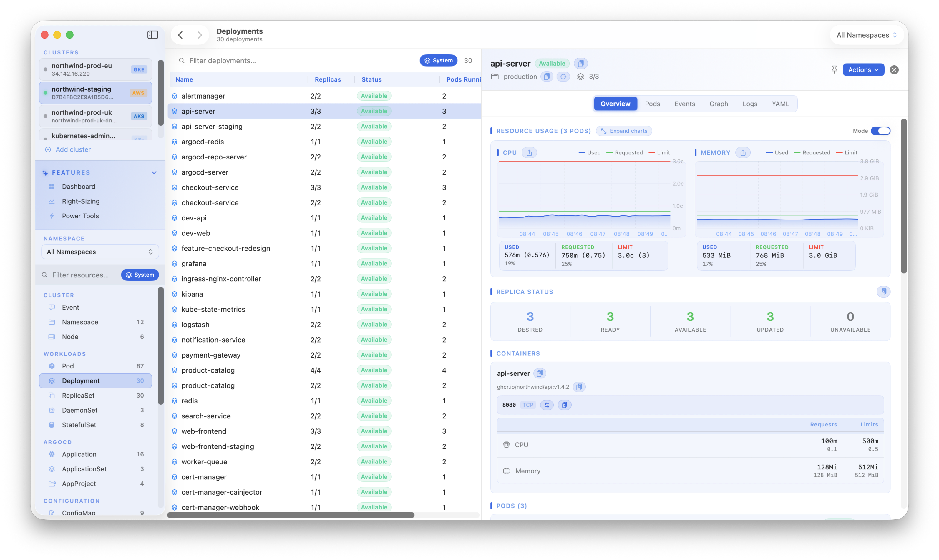Image resolution: width=939 pixels, height=560 pixels.
Task: Toggle the sidebar panel icon
Action: [152, 35]
